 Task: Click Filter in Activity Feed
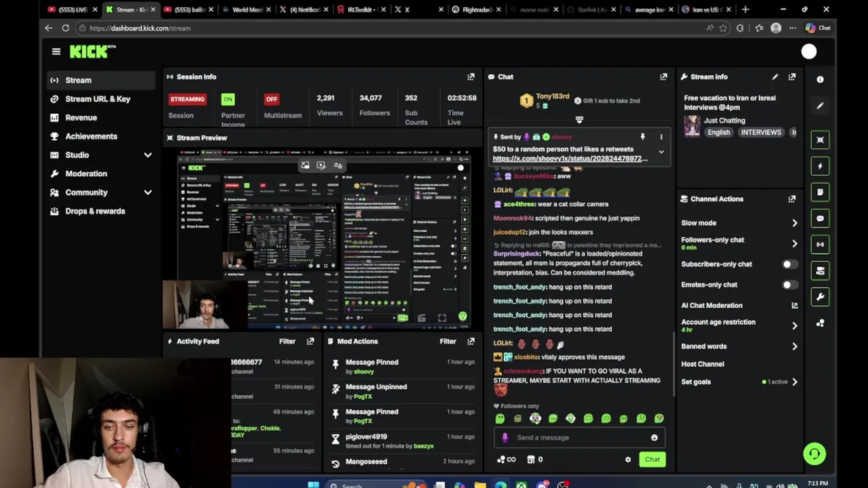(287, 342)
